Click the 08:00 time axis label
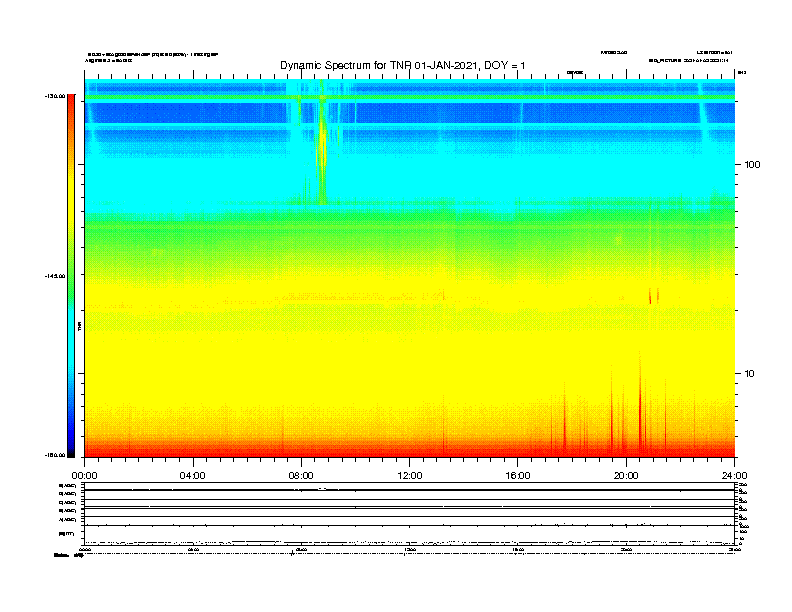Viewport: 792px width, 612px height. [x=301, y=476]
